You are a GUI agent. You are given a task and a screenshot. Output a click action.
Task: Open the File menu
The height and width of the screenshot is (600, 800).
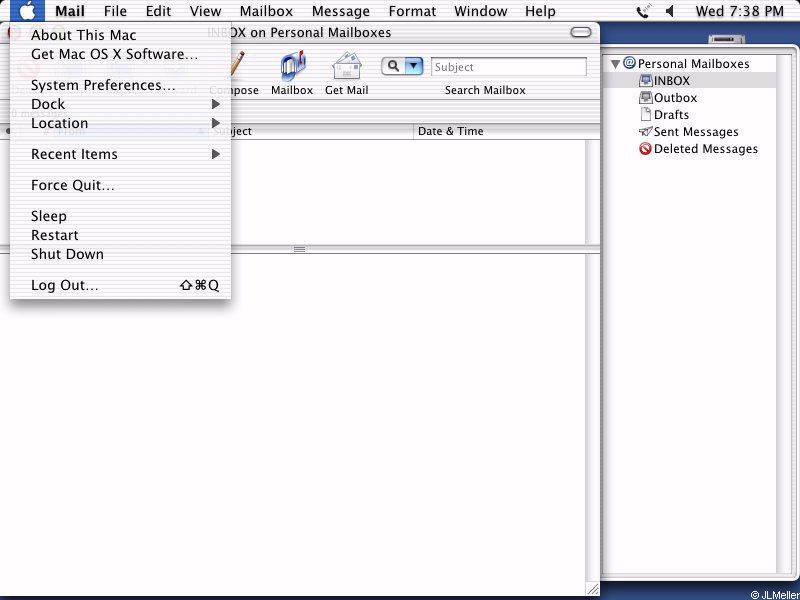[115, 11]
